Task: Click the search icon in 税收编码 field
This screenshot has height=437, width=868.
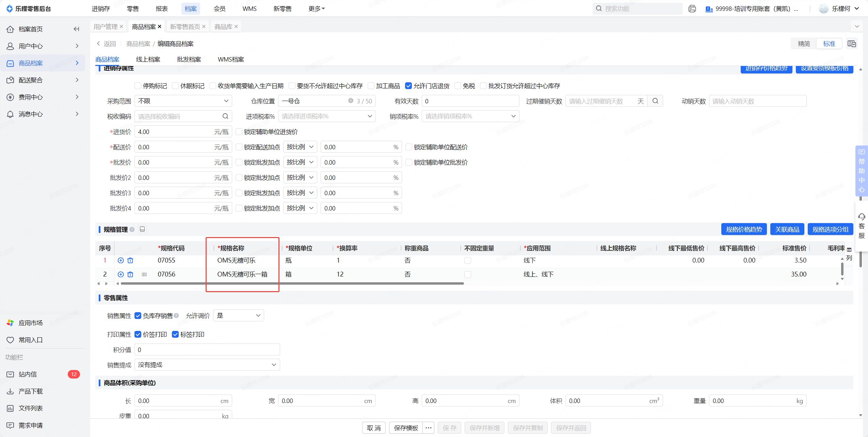Action: coord(225,116)
